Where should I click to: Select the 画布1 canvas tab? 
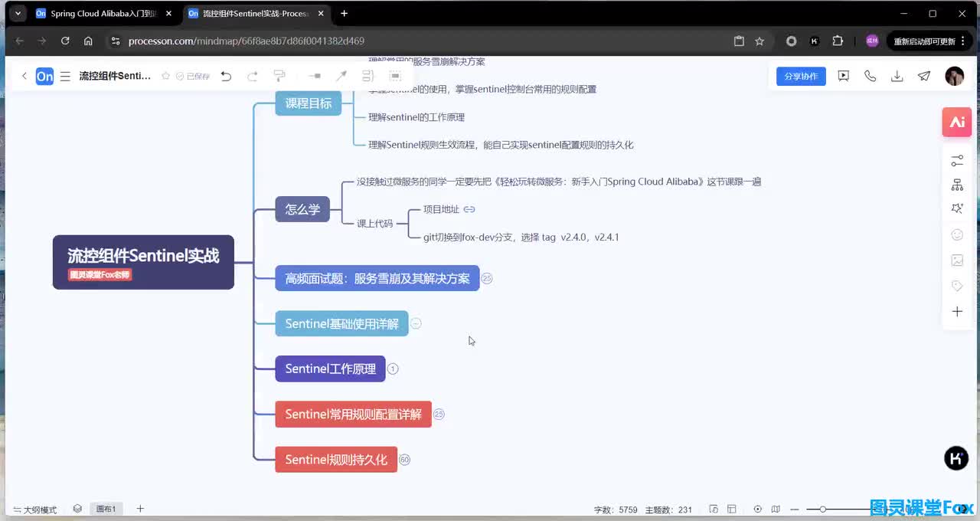pyautogui.click(x=106, y=509)
